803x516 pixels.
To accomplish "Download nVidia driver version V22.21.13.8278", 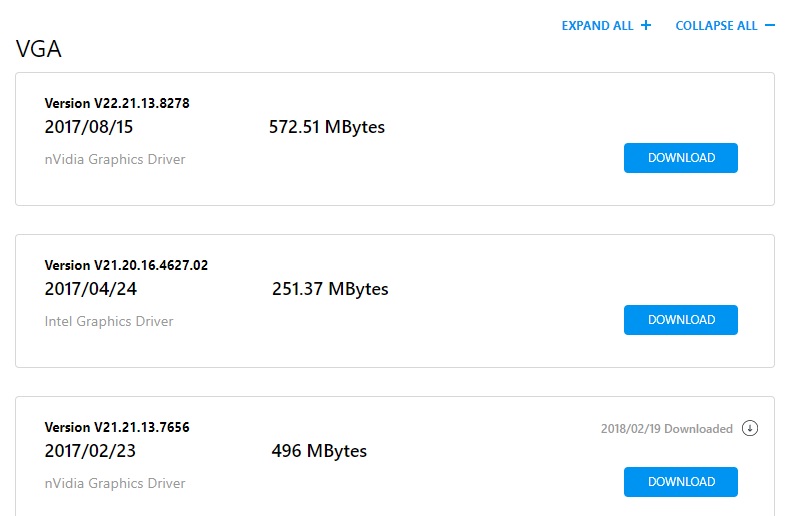I will click(x=681, y=158).
